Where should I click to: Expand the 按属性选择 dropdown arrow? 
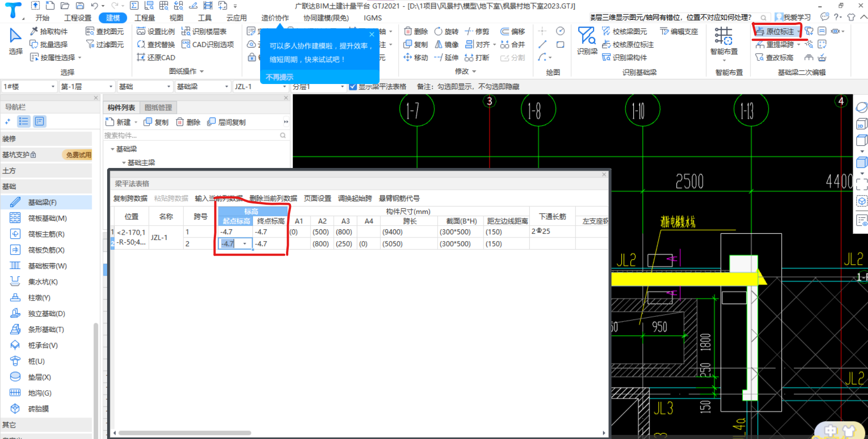point(80,58)
